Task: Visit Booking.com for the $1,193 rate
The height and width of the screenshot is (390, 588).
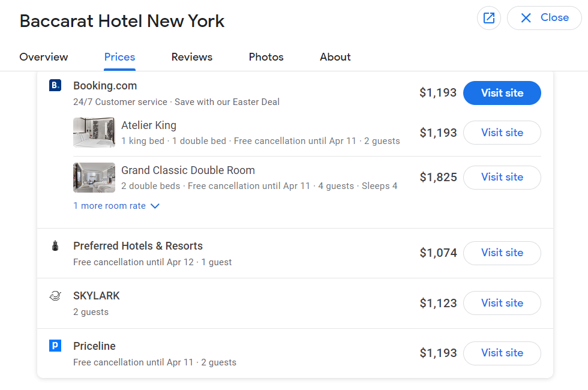Action: tap(502, 93)
